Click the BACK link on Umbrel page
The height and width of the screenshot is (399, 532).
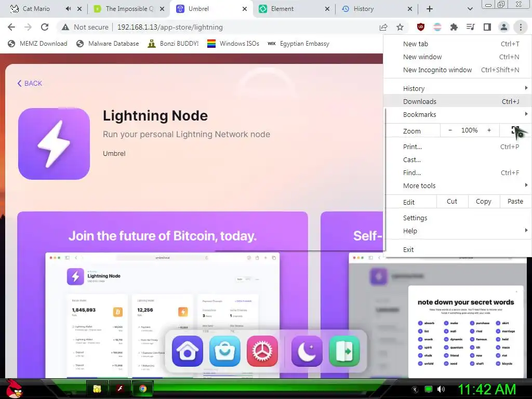[x=30, y=83]
